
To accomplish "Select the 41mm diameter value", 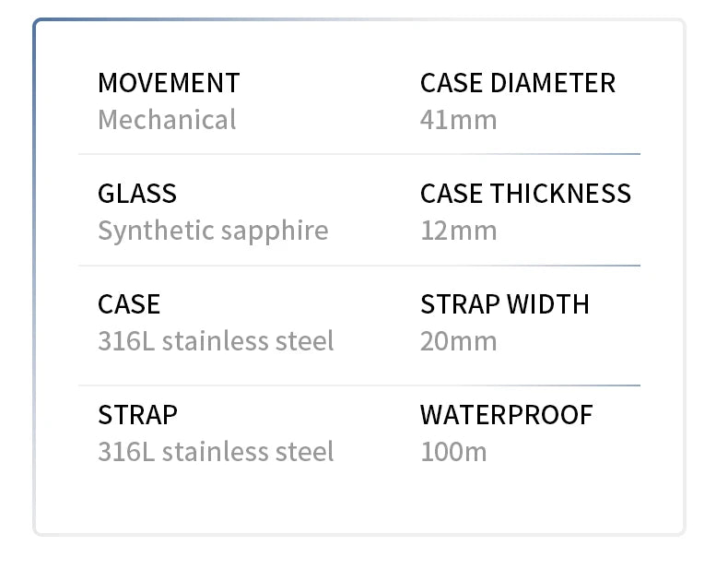I will (458, 120).
